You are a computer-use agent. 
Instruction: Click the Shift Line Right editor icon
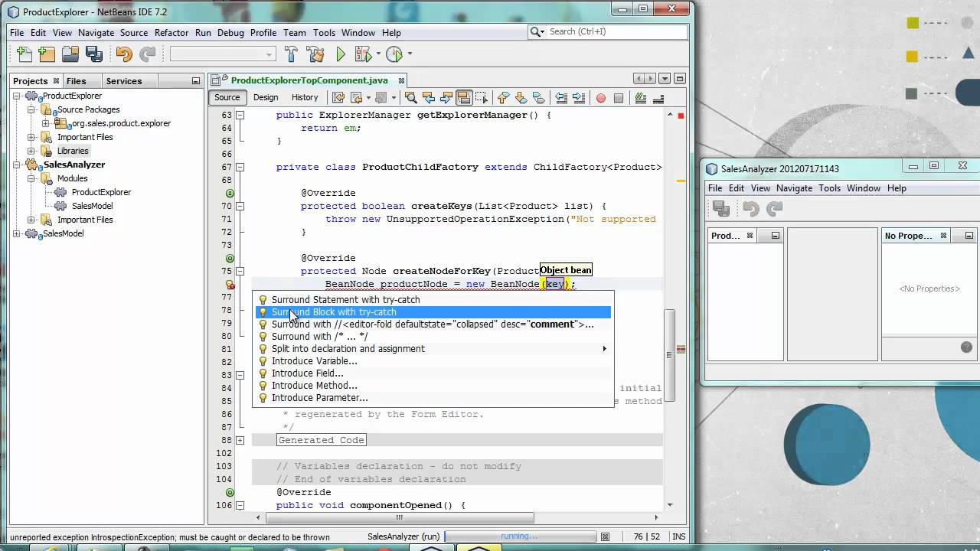tap(579, 98)
